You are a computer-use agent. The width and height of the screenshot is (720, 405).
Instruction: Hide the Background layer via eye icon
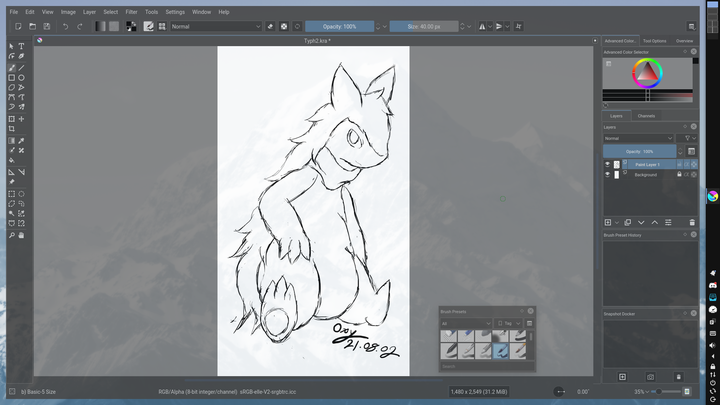click(x=608, y=174)
